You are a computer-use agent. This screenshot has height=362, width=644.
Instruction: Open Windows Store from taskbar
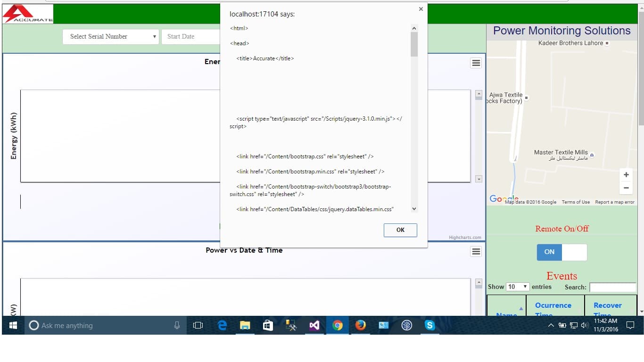pos(268,325)
